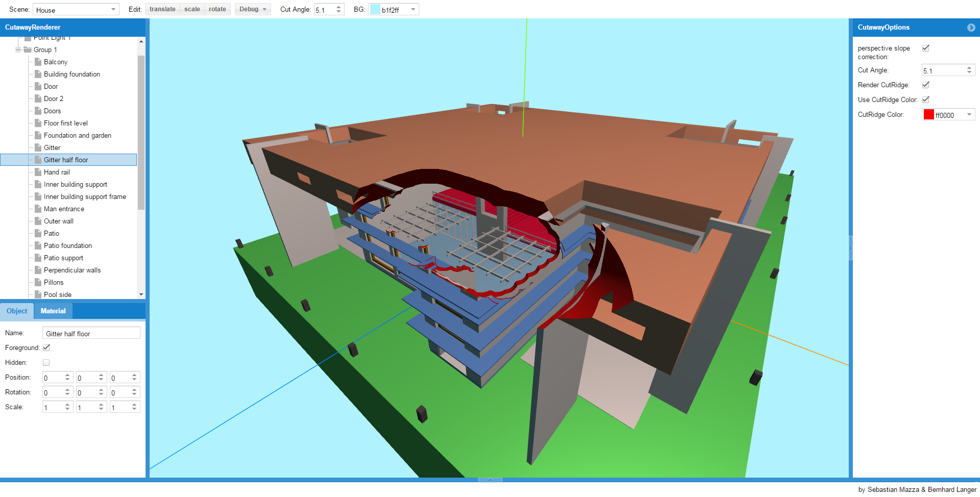
Task: Open the Debug dropdown menu
Action: [253, 9]
